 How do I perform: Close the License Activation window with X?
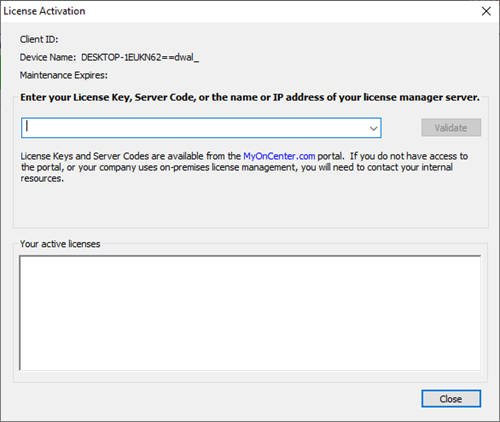point(486,11)
